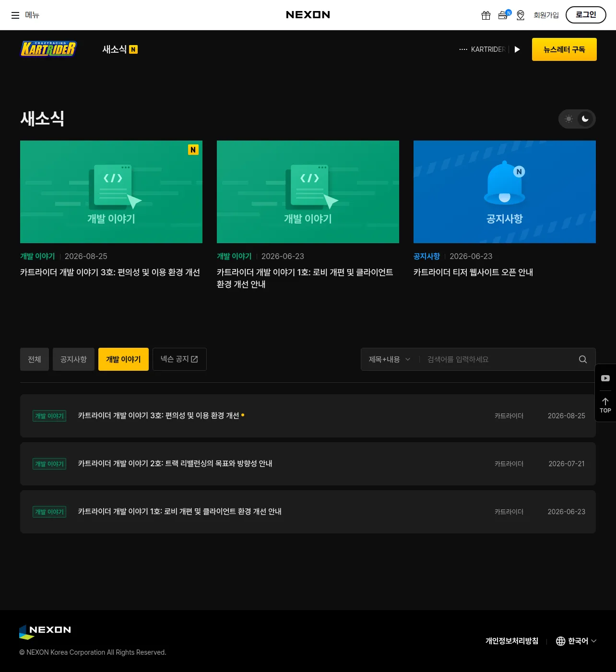The height and width of the screenshot is (672, 616).
Task: Click date 2026-08-25 in the list
Action: (x=567, y=416)
